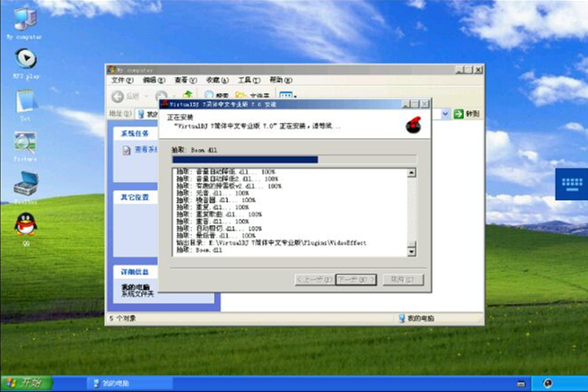This screenshot has height=392, width=588.
Task: Minimize the VirtualDJ installer window
Action: [x=406, y=104]
